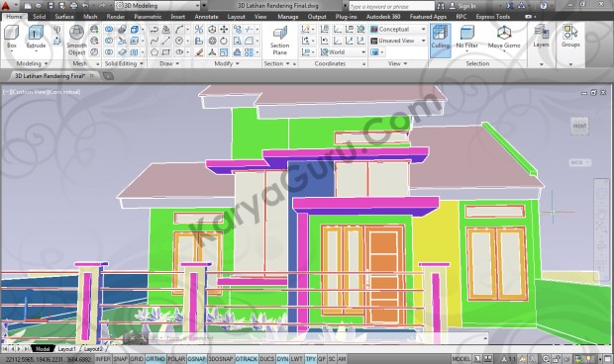Switch to the Render ribbon tab
Viewport: 614px width, 364px height.
pos(116,17)
